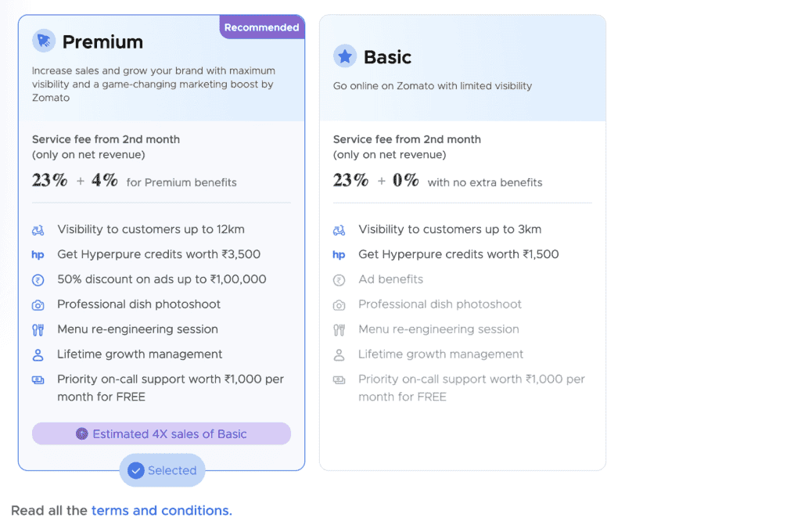Click the Premium plan heading
This screenshot has width=801, height=532.
point(102,41)
